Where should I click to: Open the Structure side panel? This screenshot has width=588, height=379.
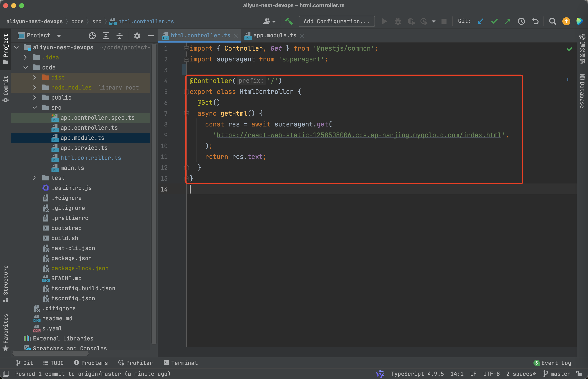(5, 283)
